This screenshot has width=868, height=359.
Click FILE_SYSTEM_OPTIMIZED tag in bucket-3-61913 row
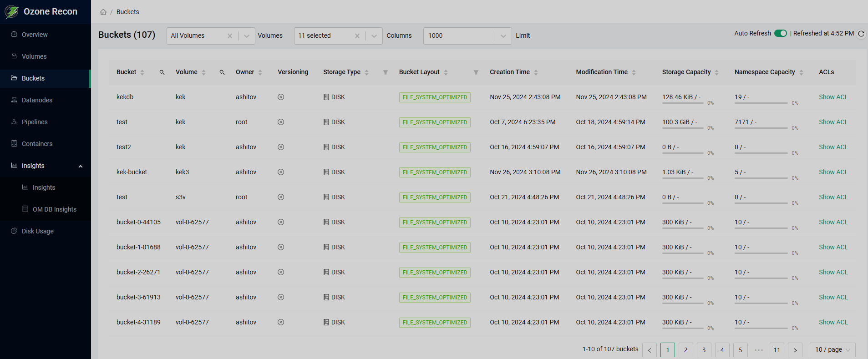click(x=435, y=298)
